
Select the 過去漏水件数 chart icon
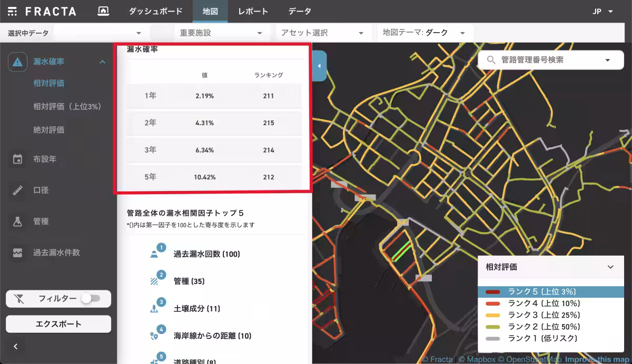click(x=17, y=252)
